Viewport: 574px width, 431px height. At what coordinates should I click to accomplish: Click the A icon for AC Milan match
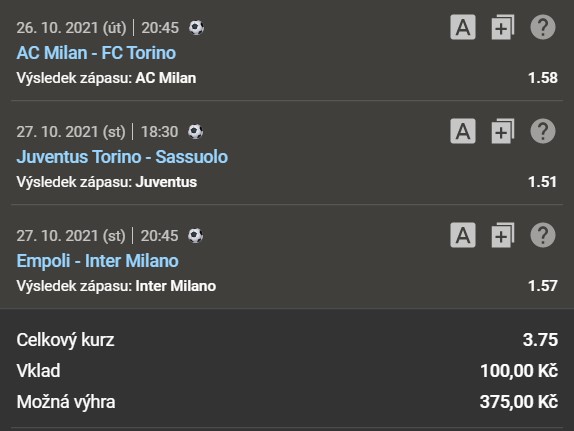coord(463,27)
